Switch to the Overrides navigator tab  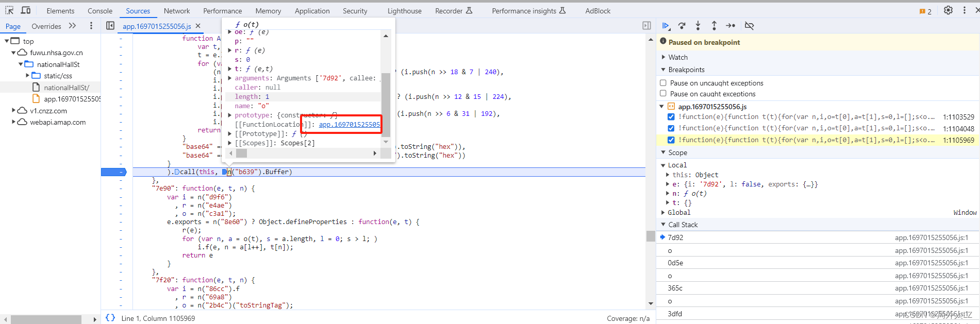pos(46,26)
